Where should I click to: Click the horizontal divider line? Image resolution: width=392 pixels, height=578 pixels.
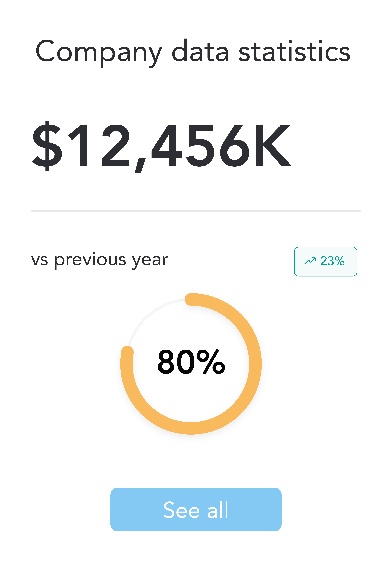click(196, 211)
